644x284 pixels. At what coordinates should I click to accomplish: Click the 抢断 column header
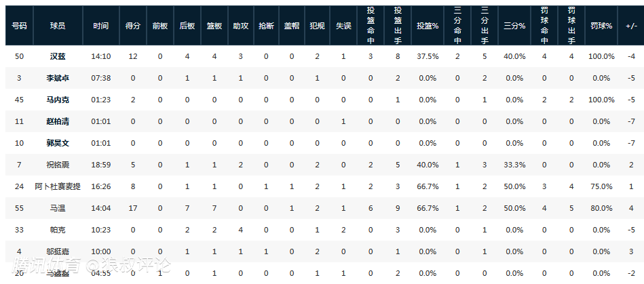click(267, 26)
